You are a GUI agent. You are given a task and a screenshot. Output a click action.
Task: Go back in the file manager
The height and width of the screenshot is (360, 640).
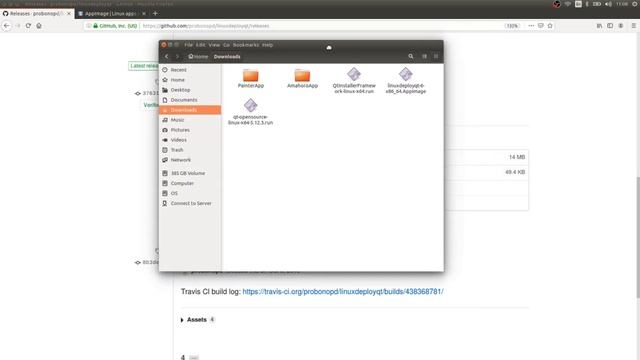coord(167,56)
